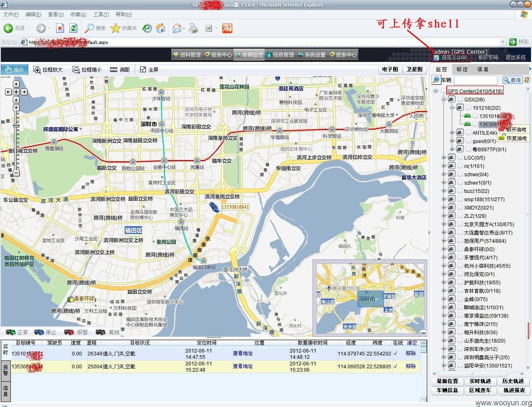The image size is (532, 407).
Task: Check the 101218(2/2) checkbox
Action: (x=468, y=108)
